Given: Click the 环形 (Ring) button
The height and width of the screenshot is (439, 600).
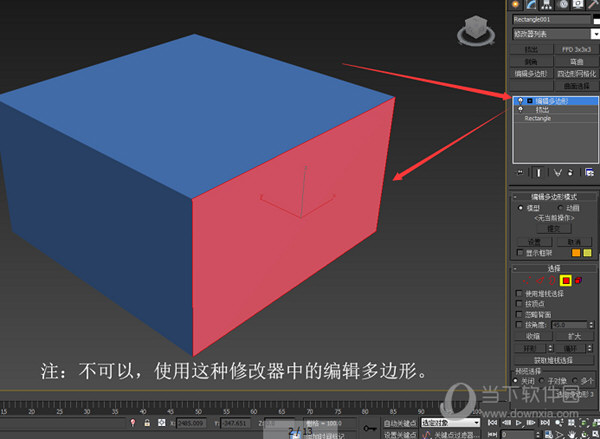Looking at the screenshot, I should click(x=530, y=348).
